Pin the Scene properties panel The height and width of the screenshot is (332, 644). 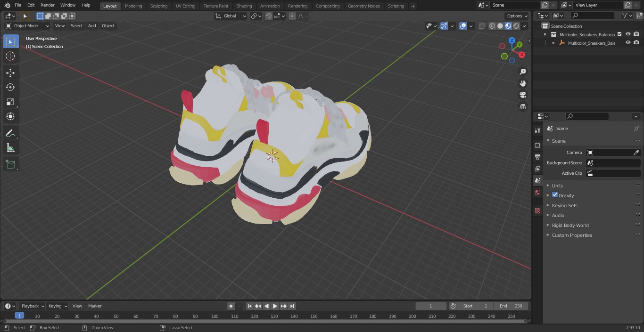tap(636, 129)
